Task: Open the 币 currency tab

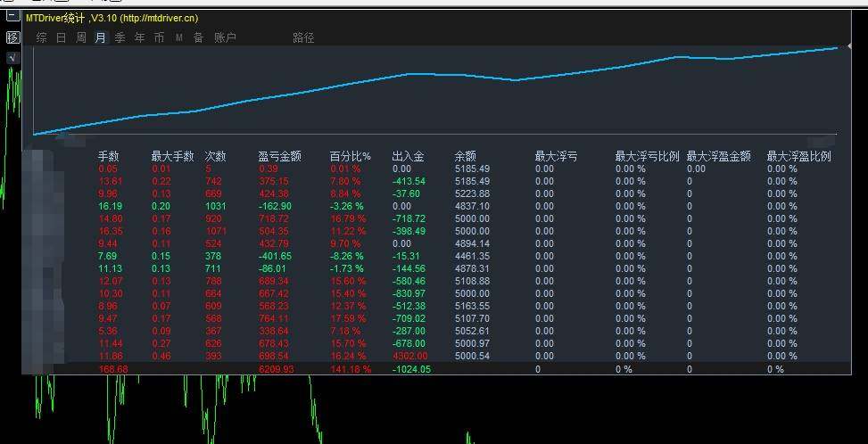Action: [x=159, y=37]
